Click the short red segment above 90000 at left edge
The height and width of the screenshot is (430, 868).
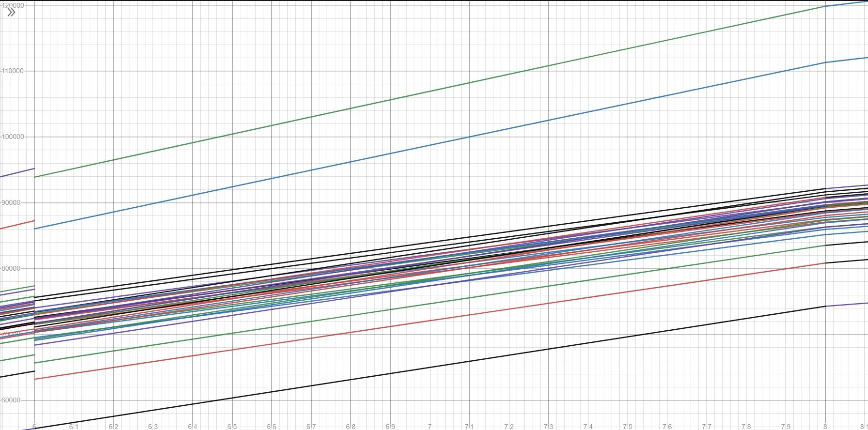(17, 224)
